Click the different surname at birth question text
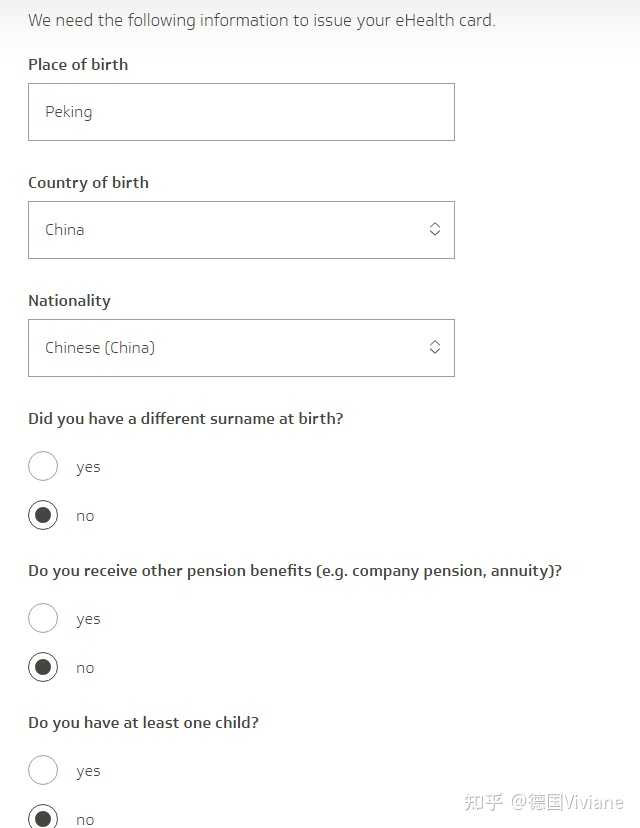The image size is (640, 828). click(185, 419)
